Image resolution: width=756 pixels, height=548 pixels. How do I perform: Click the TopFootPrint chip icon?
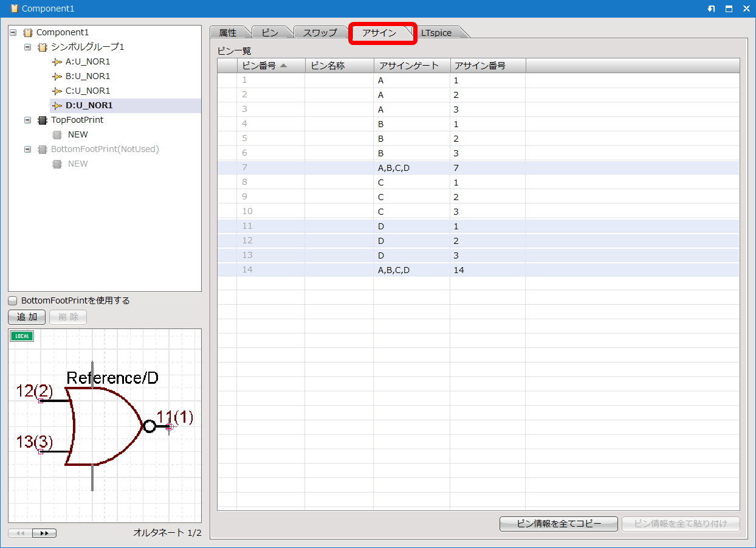pyautogui.click(x=43, y=120)
